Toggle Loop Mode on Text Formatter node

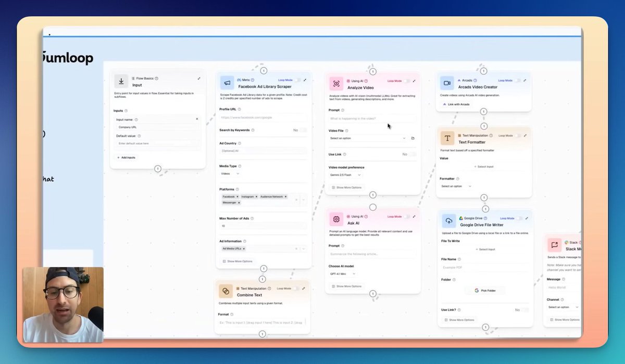(518, 135)
